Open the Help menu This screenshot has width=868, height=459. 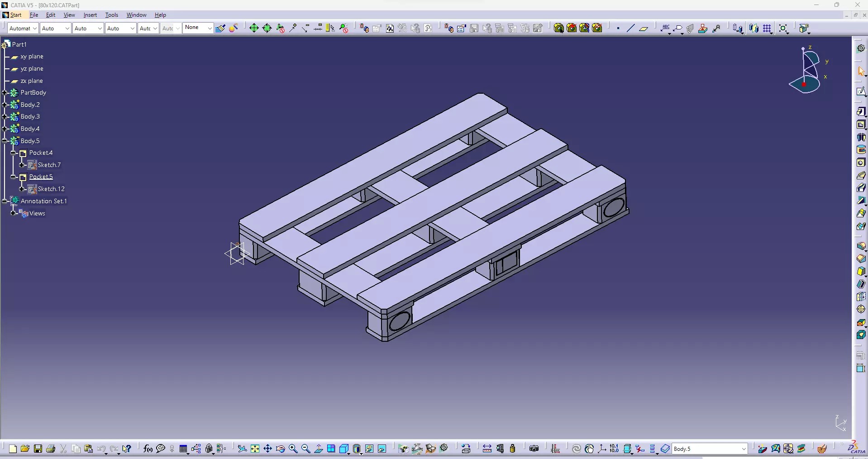tap(160, 15)
